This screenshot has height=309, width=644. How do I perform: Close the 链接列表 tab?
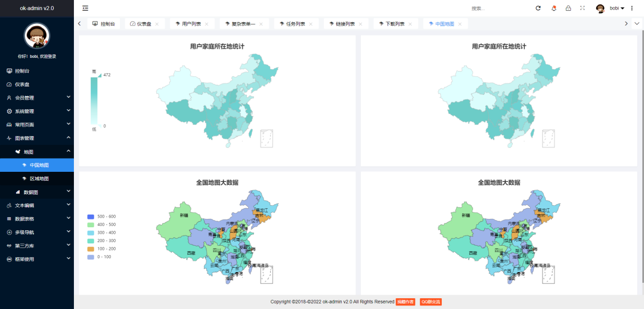point(360,24)
